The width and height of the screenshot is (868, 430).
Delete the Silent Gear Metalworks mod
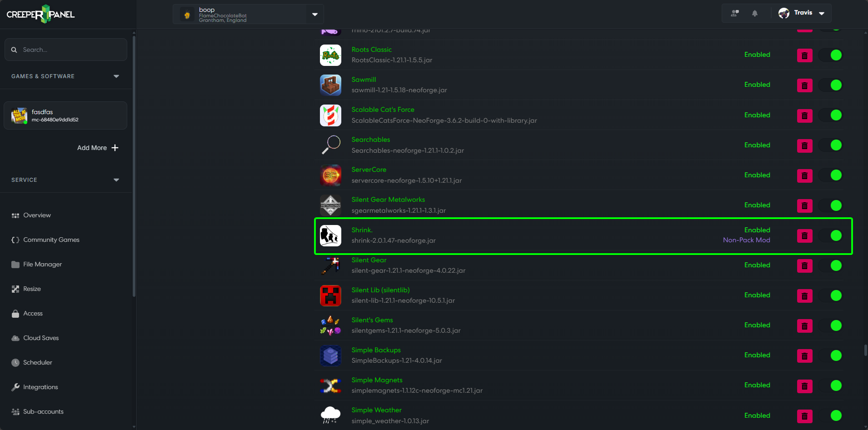[804, 205]
